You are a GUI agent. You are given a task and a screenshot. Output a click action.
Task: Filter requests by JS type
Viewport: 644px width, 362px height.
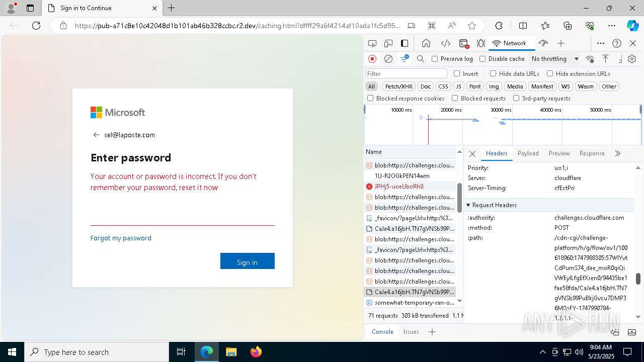458,86
